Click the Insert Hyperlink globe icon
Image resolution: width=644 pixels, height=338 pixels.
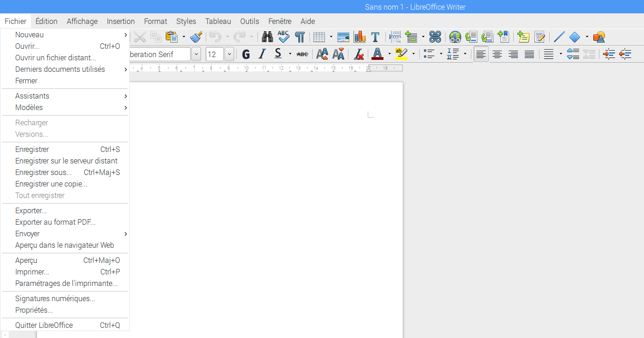455,37
